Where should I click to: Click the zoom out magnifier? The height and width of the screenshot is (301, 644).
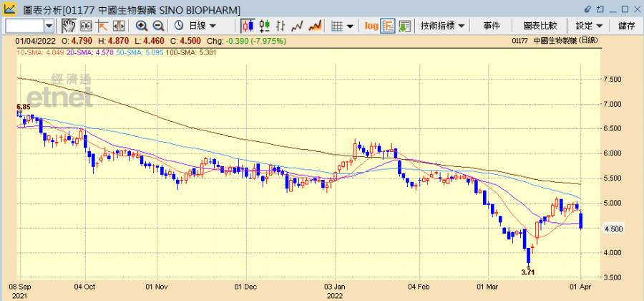pos(157,26)
